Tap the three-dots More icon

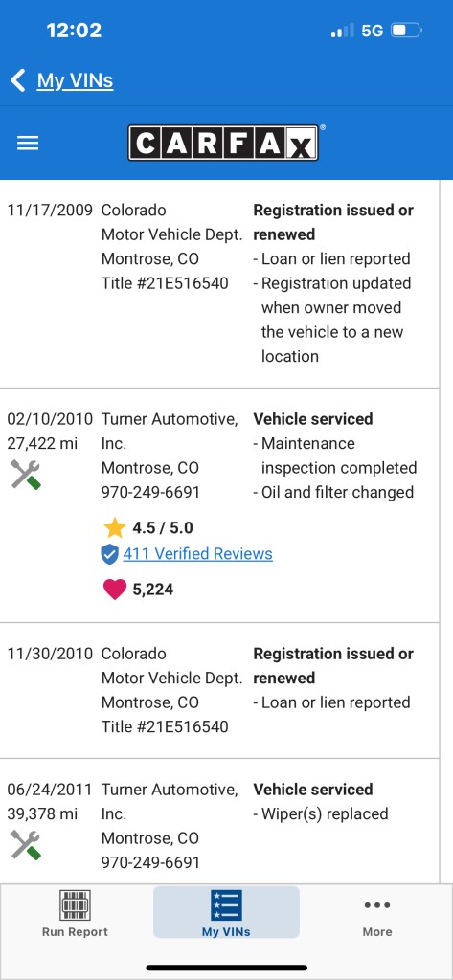377,905
